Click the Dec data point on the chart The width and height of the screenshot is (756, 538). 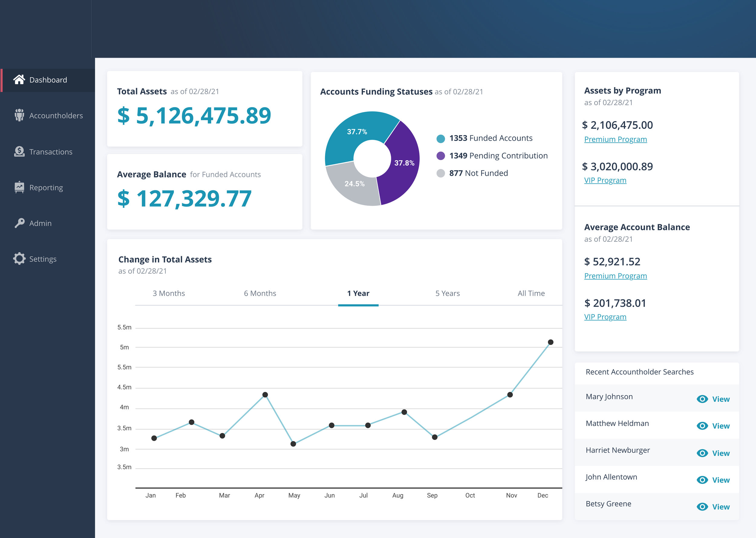point(550,342)
